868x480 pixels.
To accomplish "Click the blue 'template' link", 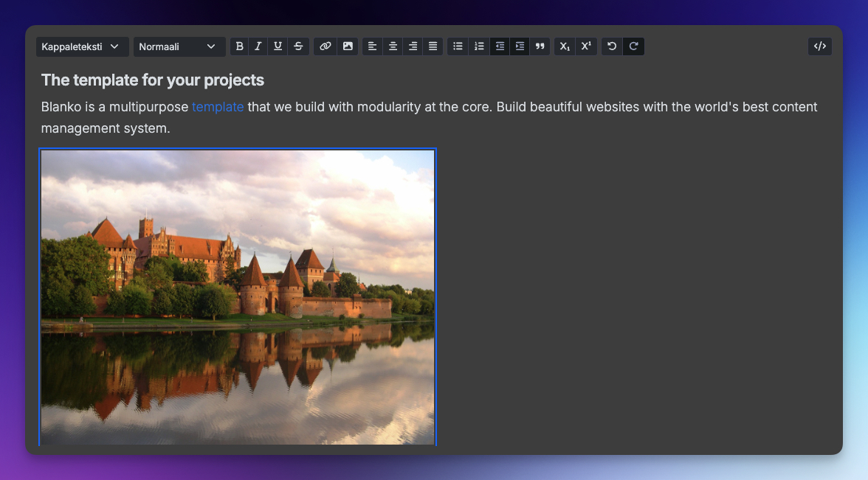I will coord(218,107).
